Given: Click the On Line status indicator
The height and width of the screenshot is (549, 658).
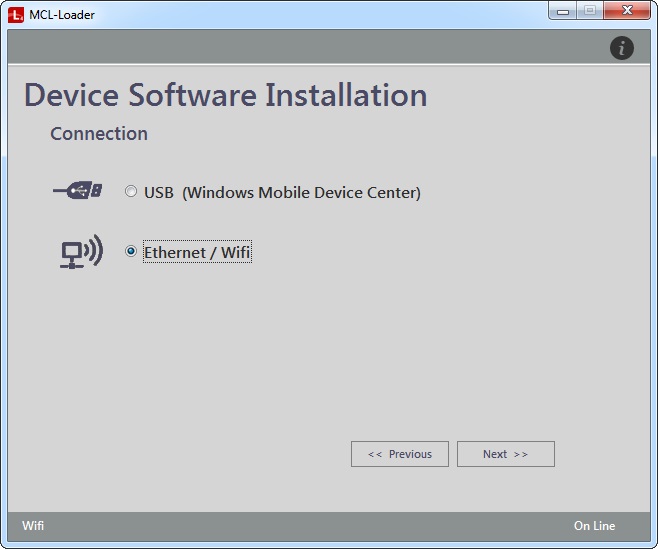Looking at the screenshot, I should pos(594,525).
